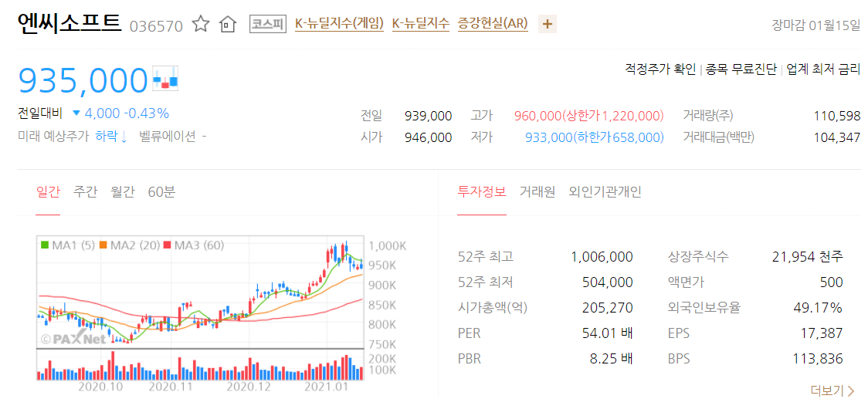Open 더보기 arrow for more investment info
The height and width of the screenshot is (409, 868).
tap(832, 391)
